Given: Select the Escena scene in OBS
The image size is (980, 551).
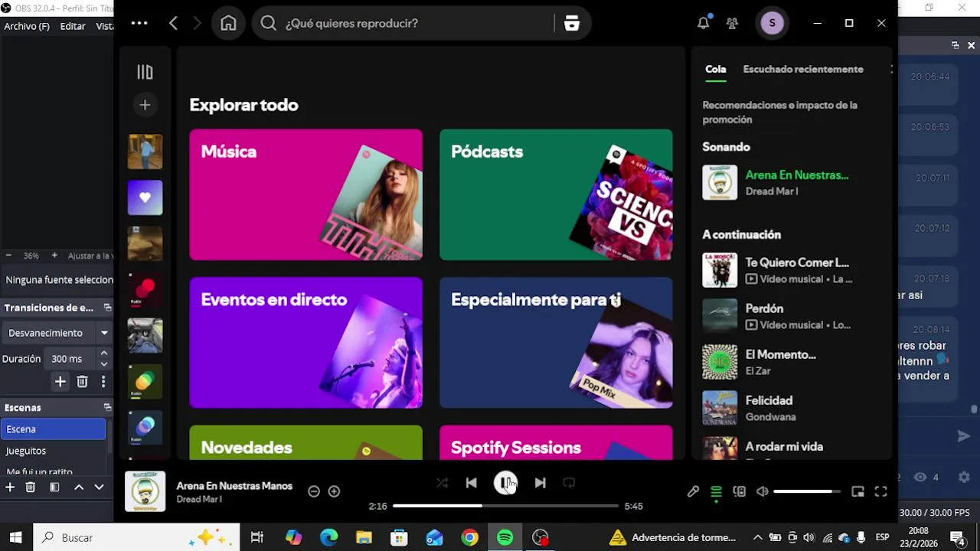Looking at the screenshot, I should (x=54, y=429).
